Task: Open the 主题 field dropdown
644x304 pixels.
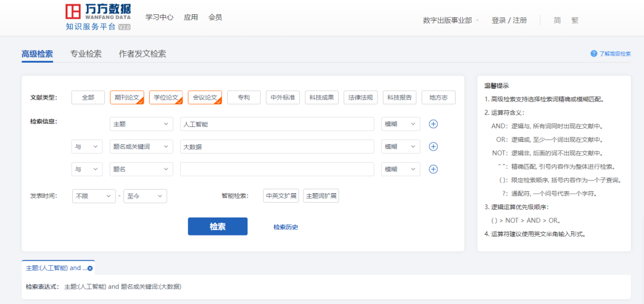Action: click(141, 124)
